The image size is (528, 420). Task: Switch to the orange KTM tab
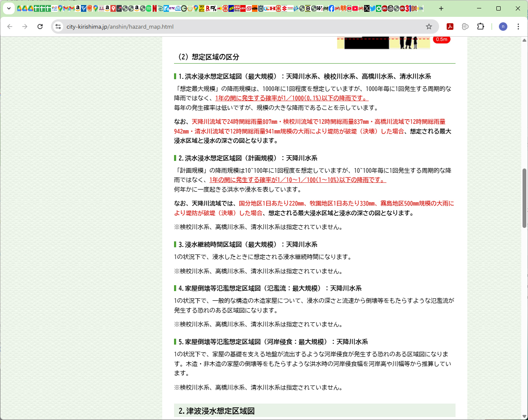click(x=255, y=8)
